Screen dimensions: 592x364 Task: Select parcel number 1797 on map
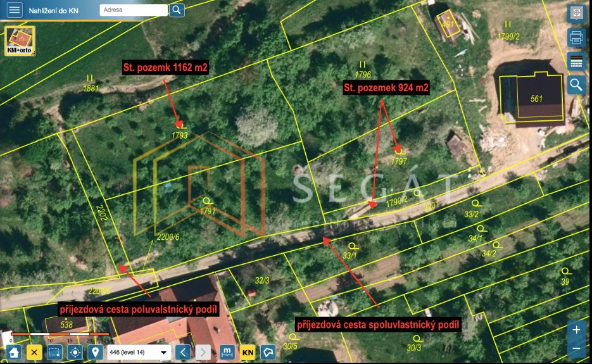[399, 161]
